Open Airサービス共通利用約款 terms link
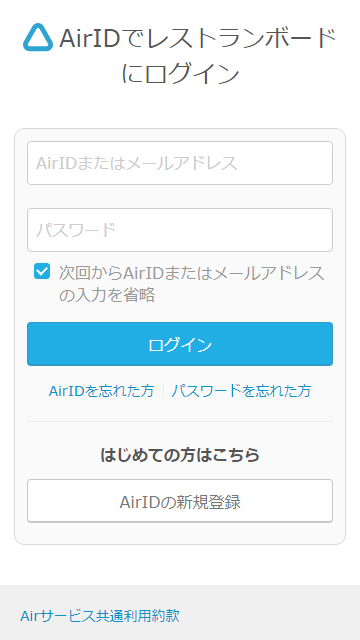The height and width of the screenshot is (640, 360). coord(100,615)
